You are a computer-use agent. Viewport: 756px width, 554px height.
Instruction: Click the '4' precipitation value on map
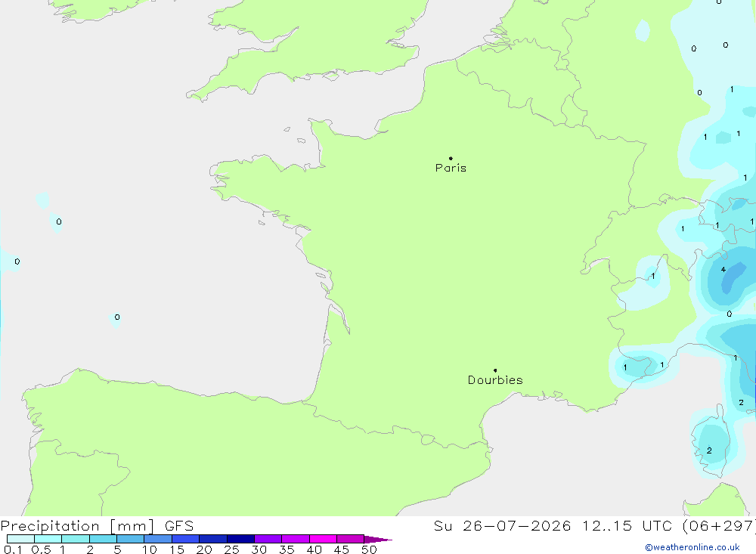coord(723,270)
